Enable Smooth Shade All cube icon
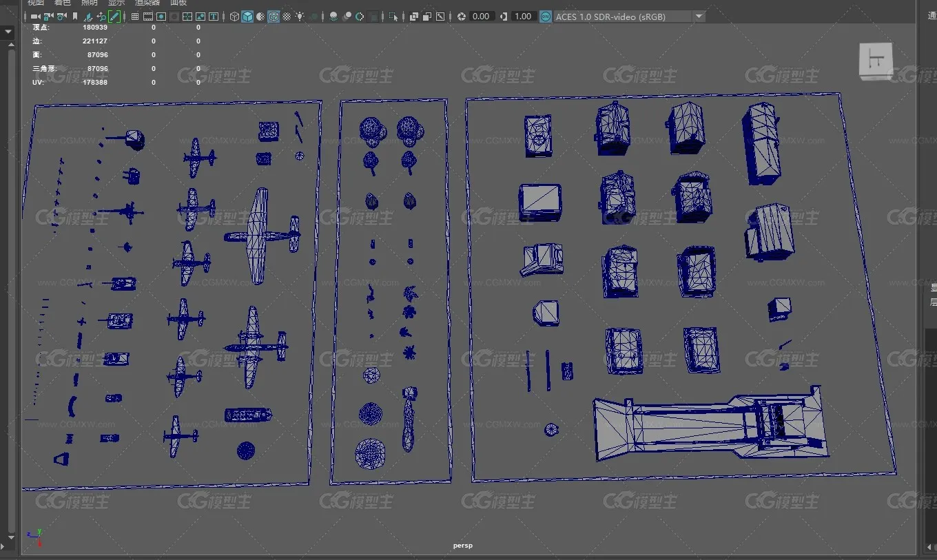Screen dimensions: 937x560 [247, 17]
